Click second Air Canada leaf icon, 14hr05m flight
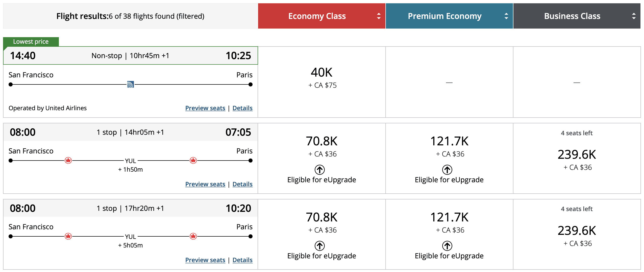 click(x=193, y=161)
